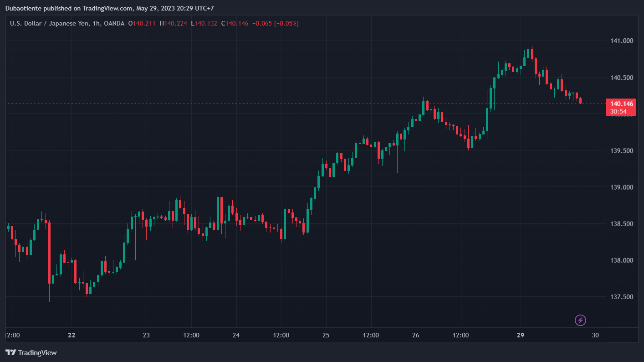The image size is (644, 362).
Task: Click date 29 on the time axis
Action: click(x=521, y=335)
